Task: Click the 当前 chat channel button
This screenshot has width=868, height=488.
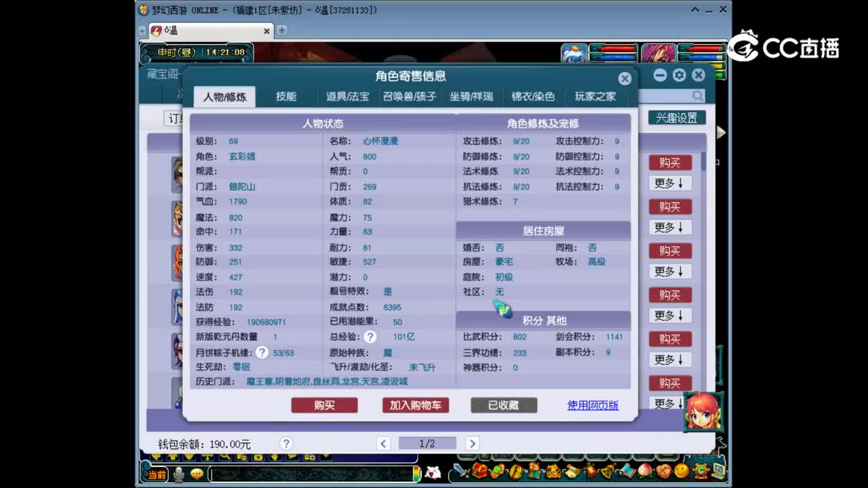Action: pos(157,474)
